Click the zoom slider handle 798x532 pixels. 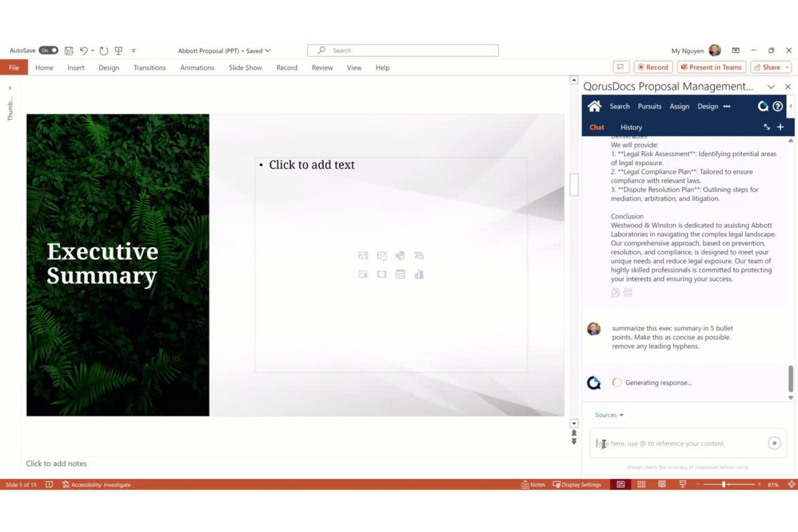coord(724,485)
